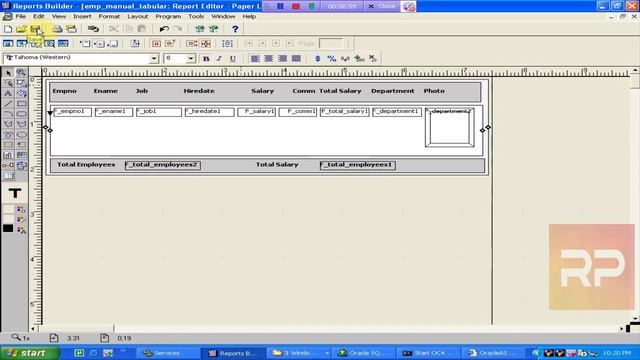Click Close on the recording toolbar
The image size is (640, 360).
pyautogui.click(x=382, y=6)
